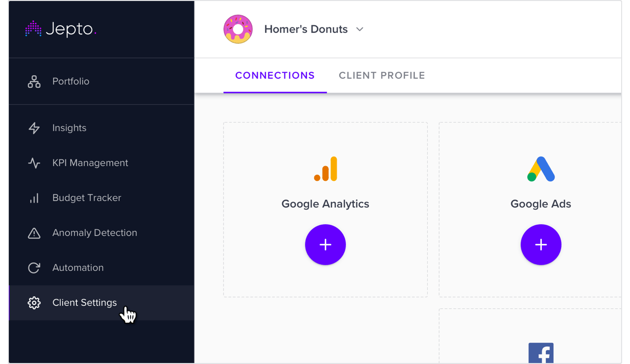Open Automation in the sidebar

point(101,268)
